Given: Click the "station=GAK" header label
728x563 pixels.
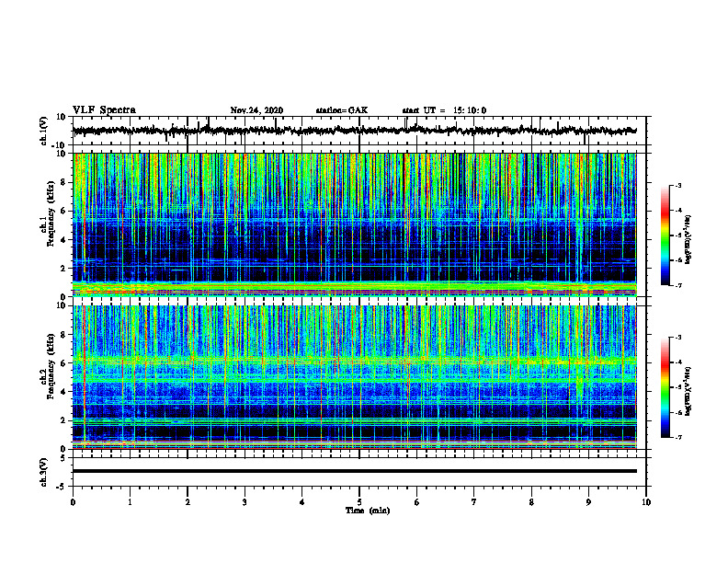Looking at the screenshot, I should click(342, 110).
